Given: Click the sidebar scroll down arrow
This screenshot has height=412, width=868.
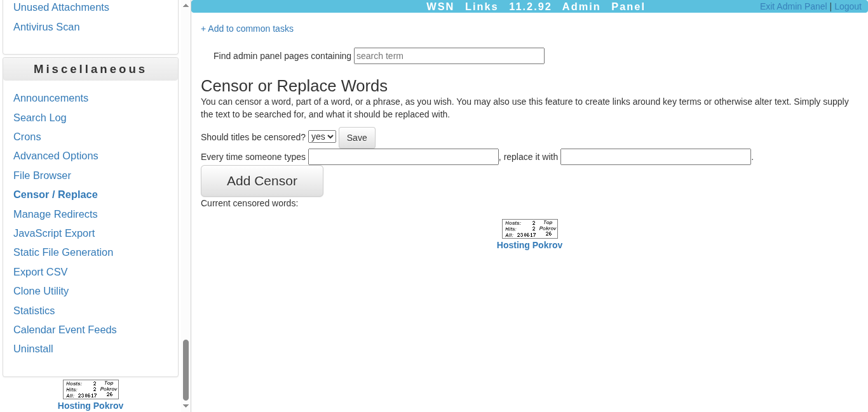Looking at the screenshot, I should click(186, 406).
